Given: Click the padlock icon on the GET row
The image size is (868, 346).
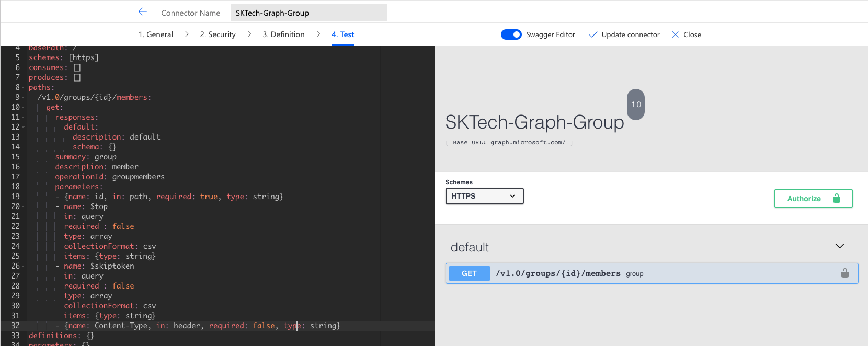Looking at the screenshot, I should tap(844, 273).
